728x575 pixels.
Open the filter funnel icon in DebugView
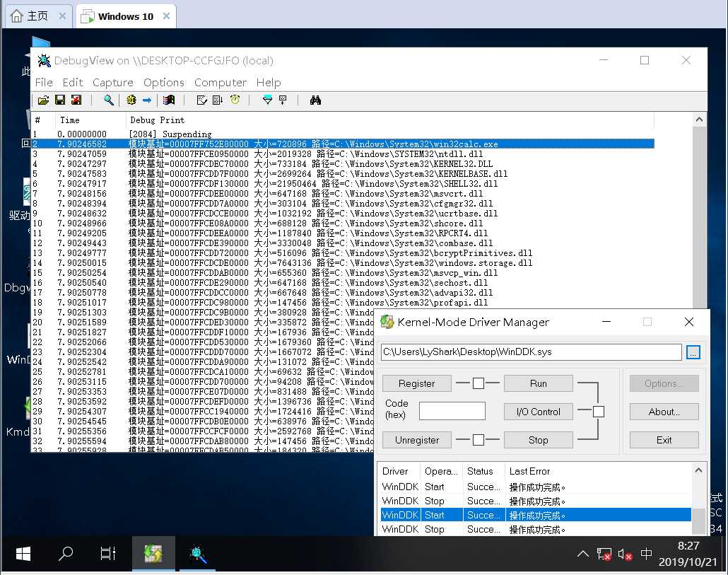pyautogui.click(x=267, y=100)
